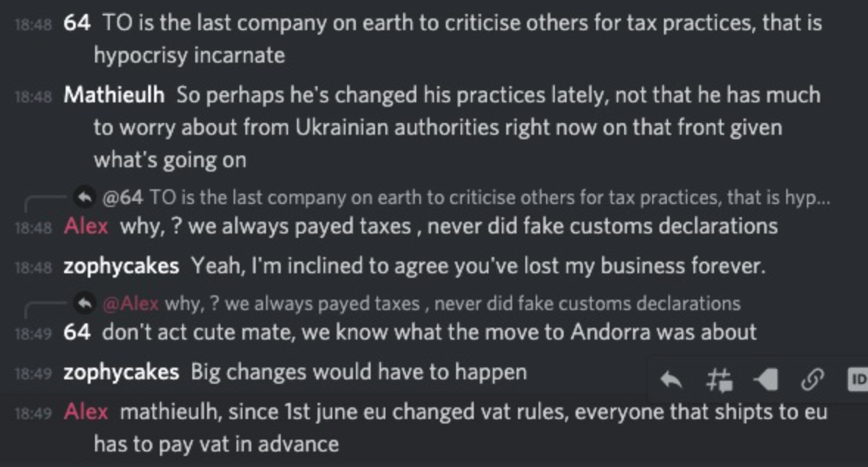Click the @64 mention in the reply preview
Screen dimensions: 868x467
coord(122,197)
